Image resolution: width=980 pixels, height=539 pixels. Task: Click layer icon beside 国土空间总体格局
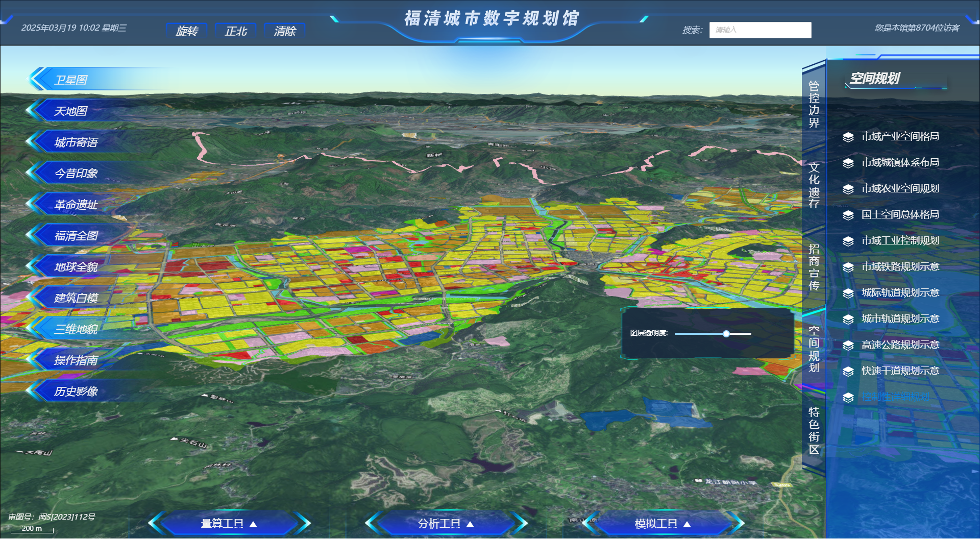(848, 215)
